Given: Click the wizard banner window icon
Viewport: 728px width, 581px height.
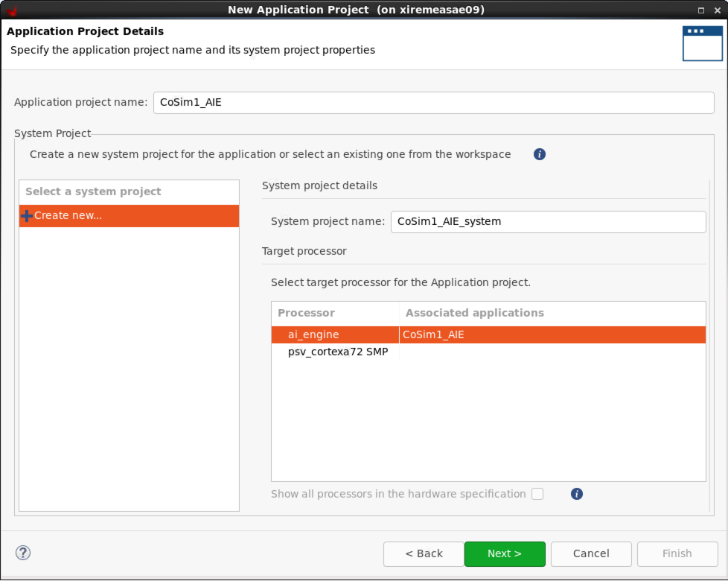Looking at the screenshot, I should point(702,42).
